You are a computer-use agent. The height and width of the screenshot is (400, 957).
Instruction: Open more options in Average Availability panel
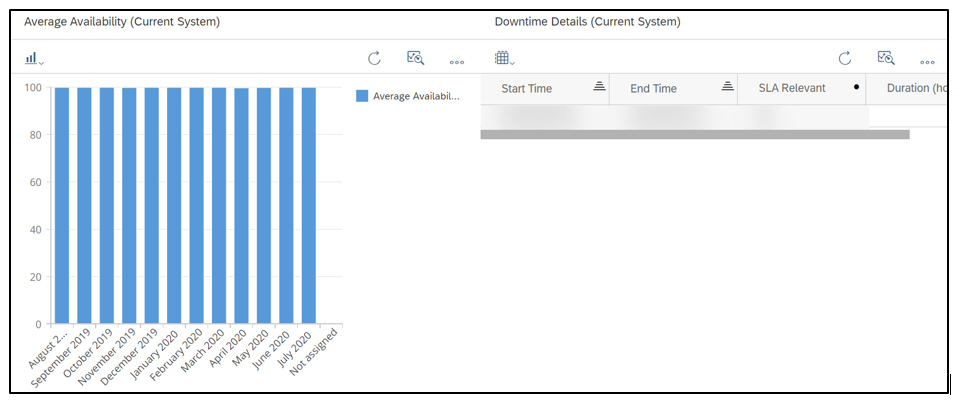click(457, 62)
